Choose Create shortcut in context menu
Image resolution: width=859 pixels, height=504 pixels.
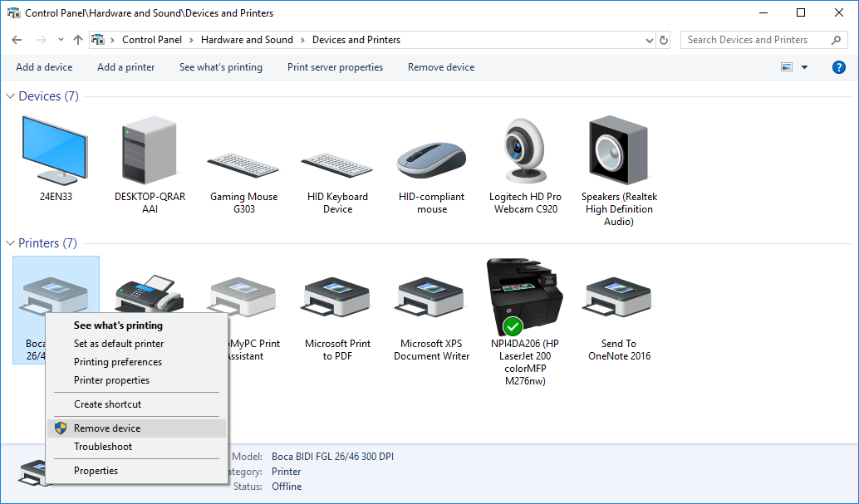tap(136, 404)
